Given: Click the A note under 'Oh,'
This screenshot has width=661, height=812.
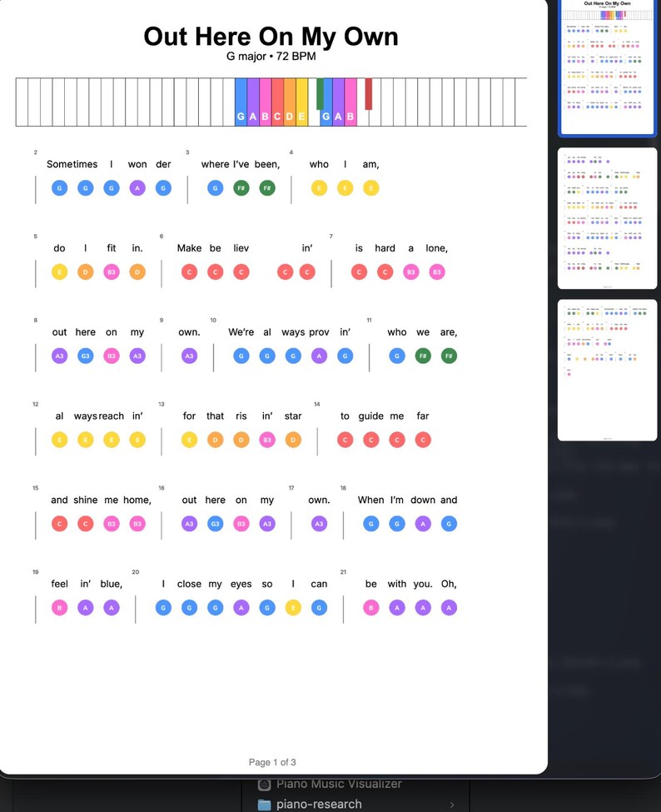Looking at the screenshot, I should (x=449, y=607).
